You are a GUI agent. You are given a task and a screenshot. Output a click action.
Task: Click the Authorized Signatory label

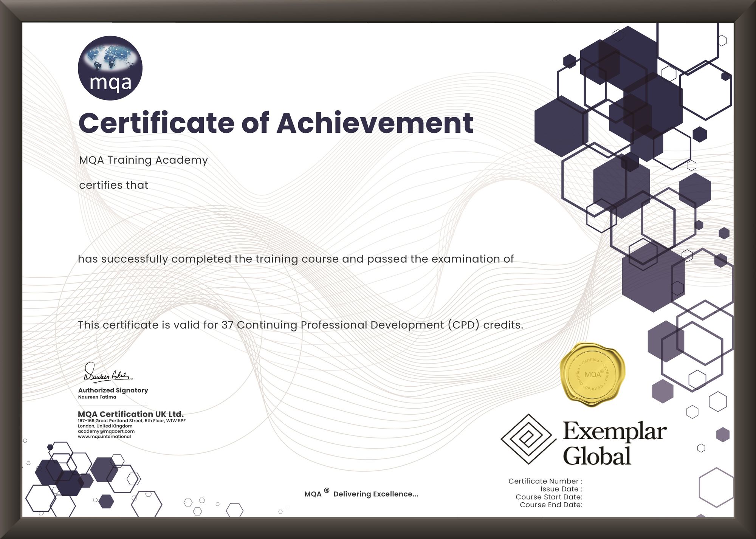[113, 390]
